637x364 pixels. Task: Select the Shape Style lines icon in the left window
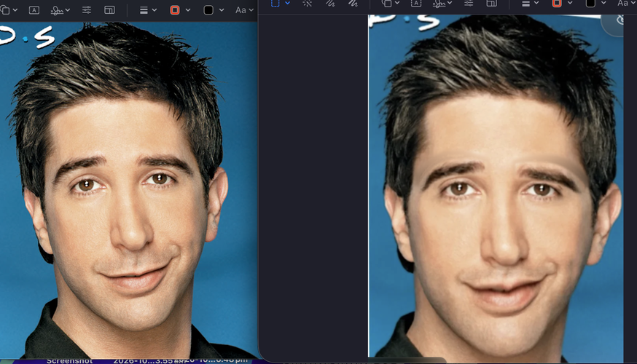(x=144, y=10)
